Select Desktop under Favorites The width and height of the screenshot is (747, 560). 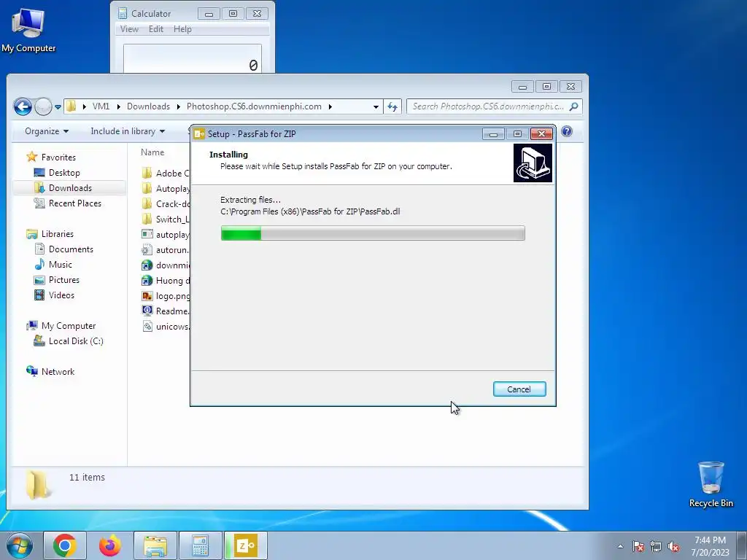point(64,172)
